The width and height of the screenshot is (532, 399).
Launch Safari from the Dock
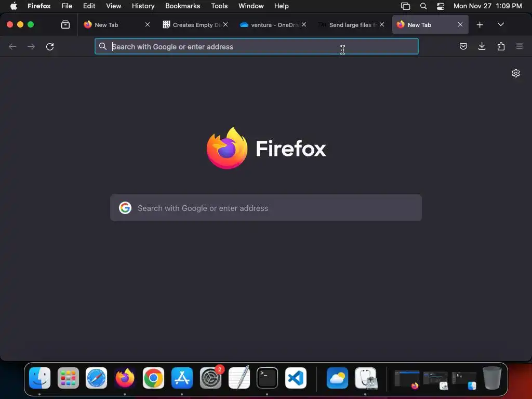pyautogui.click(x=96, y=378)
